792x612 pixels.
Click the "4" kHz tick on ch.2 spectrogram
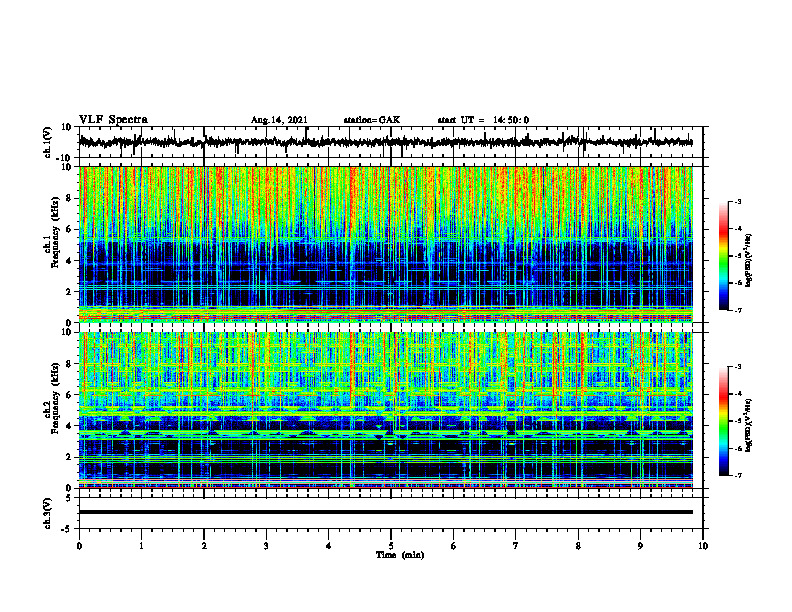[x=69, y=427]
